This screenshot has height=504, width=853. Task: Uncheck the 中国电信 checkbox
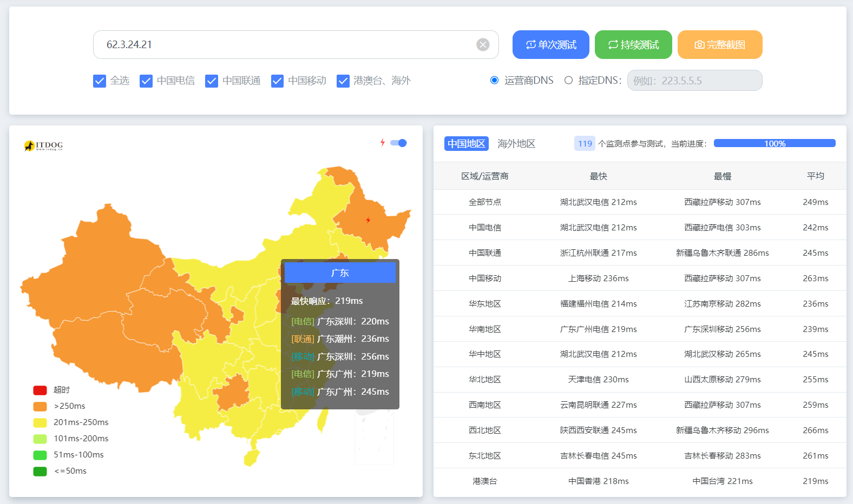click(x=146, y=81)
